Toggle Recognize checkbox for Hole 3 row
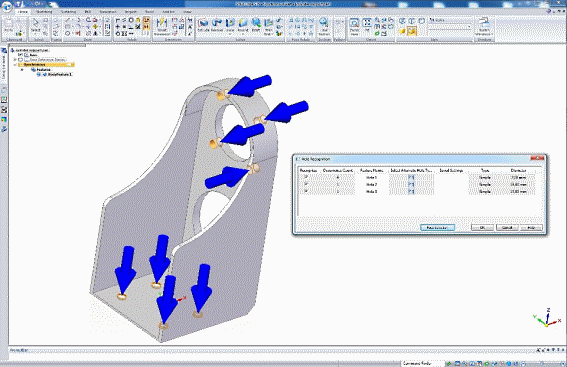Screen dimensions: 567x367 306,192
